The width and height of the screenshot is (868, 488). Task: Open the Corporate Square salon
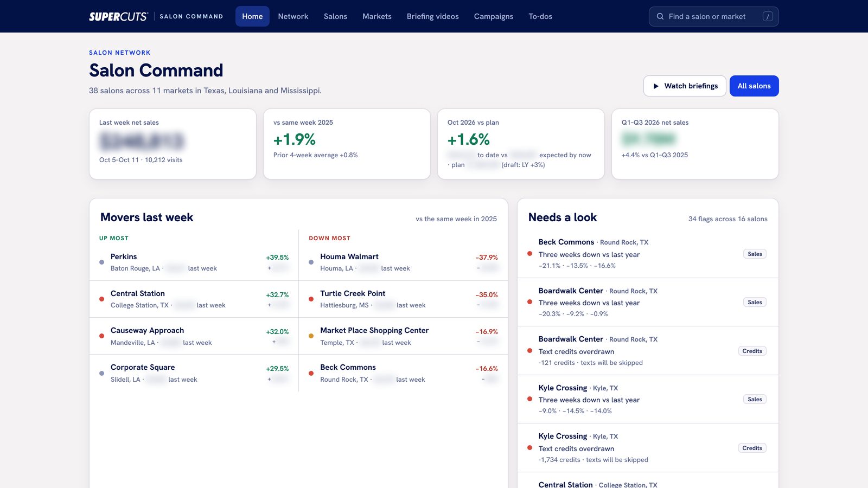pyautogui.click(x=194, y=373)
